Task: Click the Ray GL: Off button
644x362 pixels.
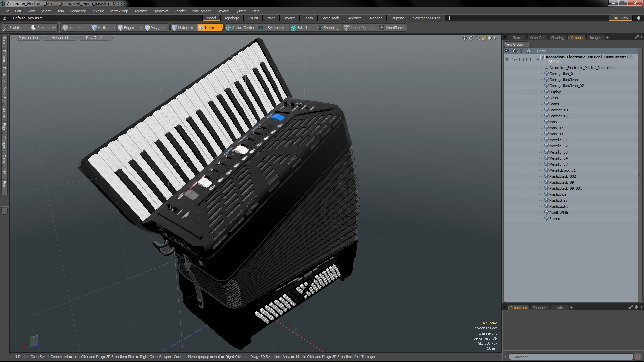Action: point(95,38)
